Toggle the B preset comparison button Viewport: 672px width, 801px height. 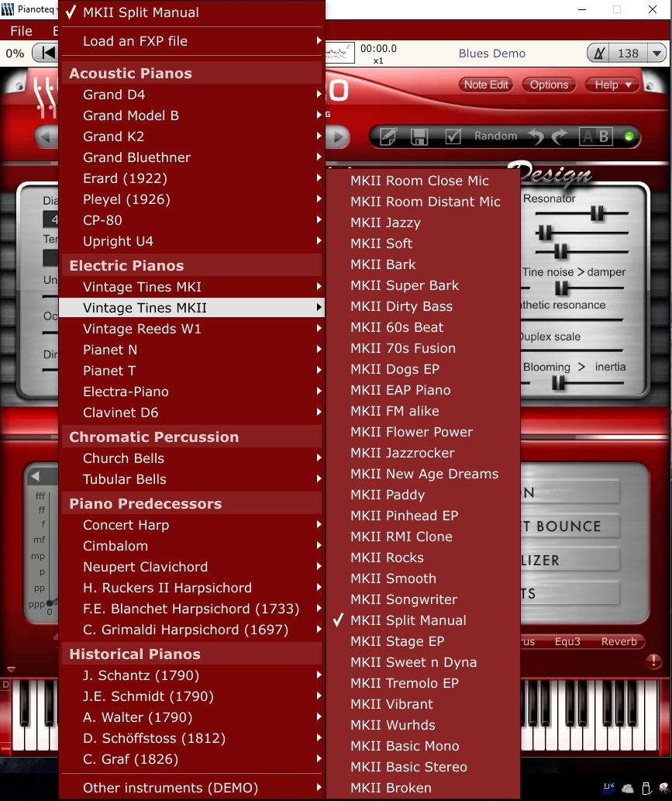coord(604,136)
